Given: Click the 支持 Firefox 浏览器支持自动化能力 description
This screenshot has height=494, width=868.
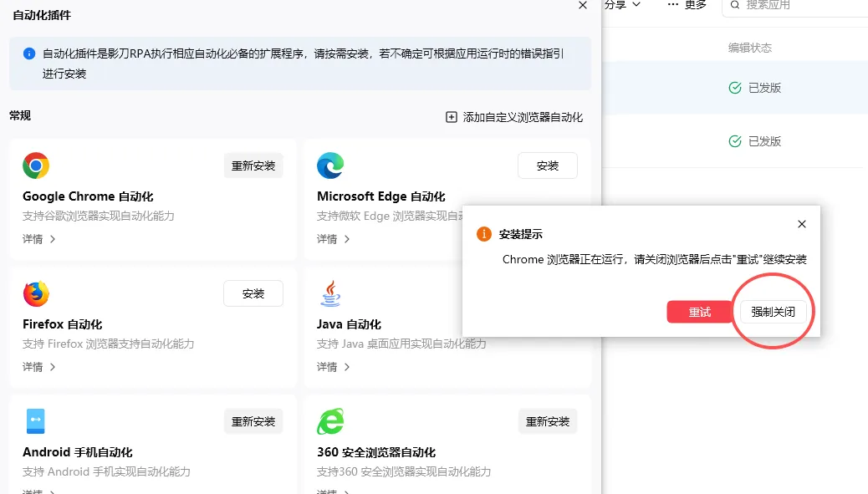Looking at the screenshot, I should tap(109, 344).
